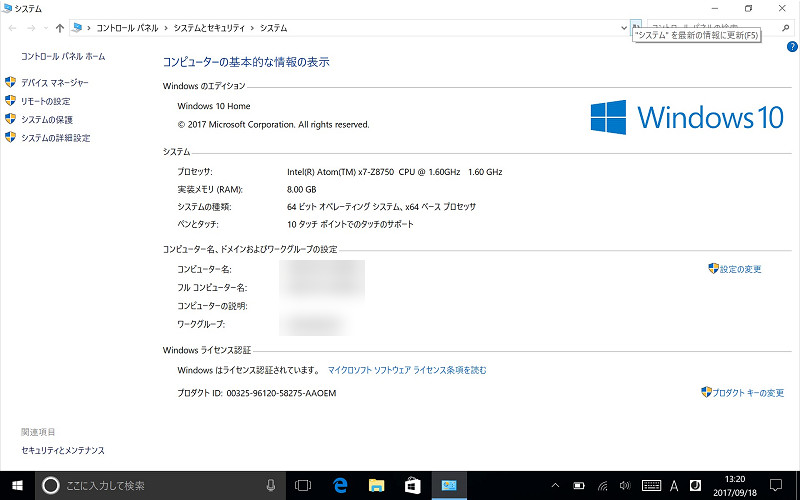Click the product ID 00325-96120-58275-AAOEM text
Viewport: 800px width, 500px height.
coord(281,393)
